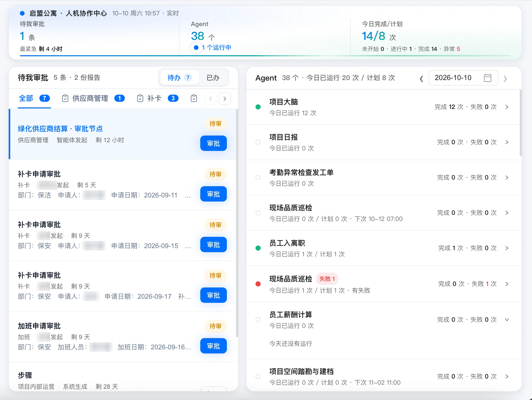The width and height of the screenshot is (532, 400).
Task: Click red status dot of failed 现场品质巡检
Action: tap(258, 284)
